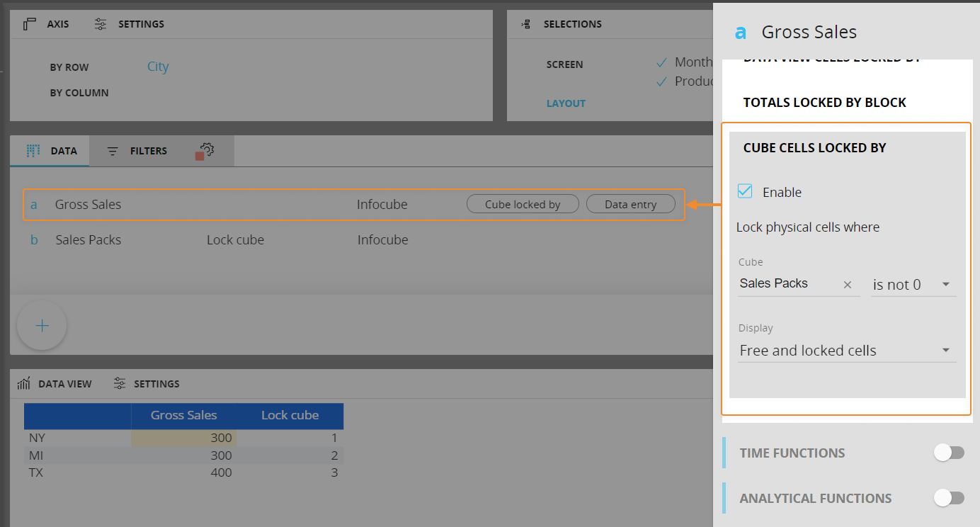
Task: Click the Filters funnel icon
Action: coord(112,150)
